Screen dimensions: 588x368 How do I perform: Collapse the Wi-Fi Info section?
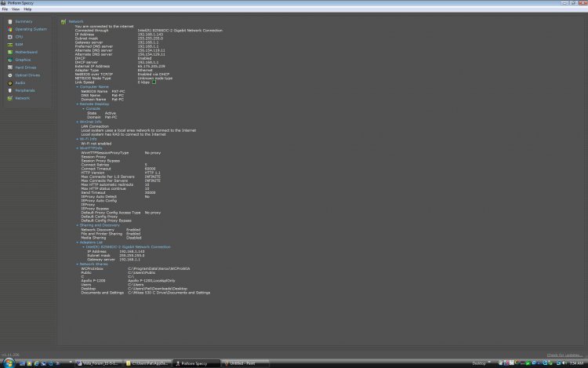[78, 139]
